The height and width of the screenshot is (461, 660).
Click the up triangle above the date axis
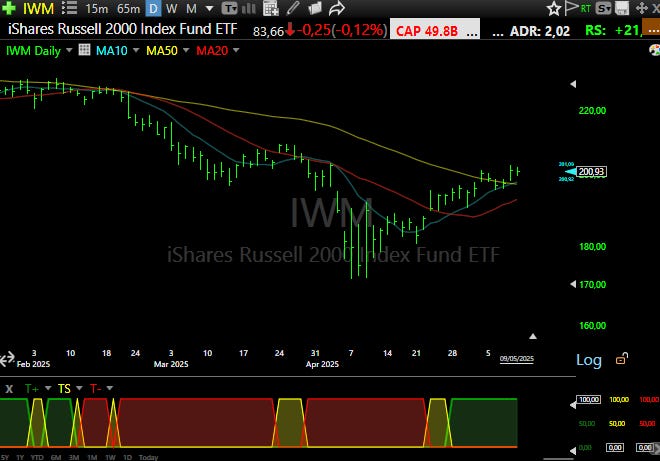pyautogui.click(x=533, y=336)
